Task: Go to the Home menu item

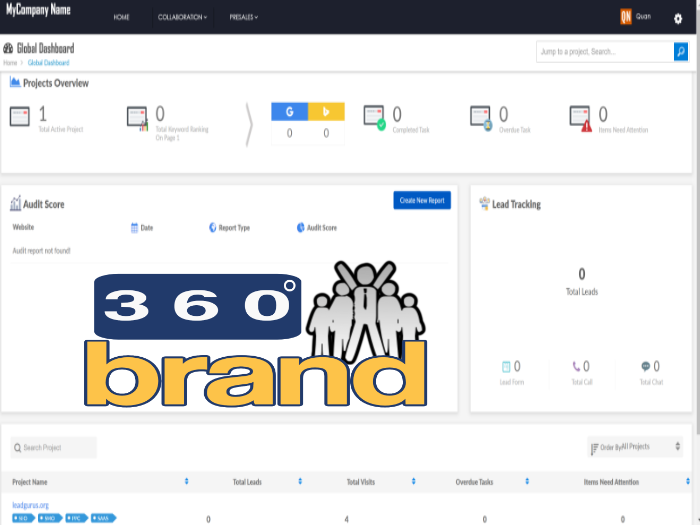Action: 121,17
